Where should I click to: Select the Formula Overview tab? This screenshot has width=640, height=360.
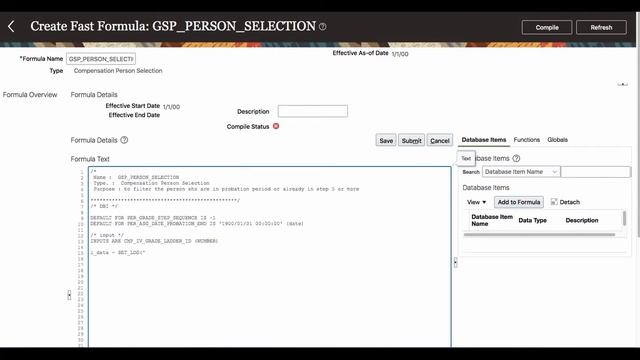coord(30,95)
